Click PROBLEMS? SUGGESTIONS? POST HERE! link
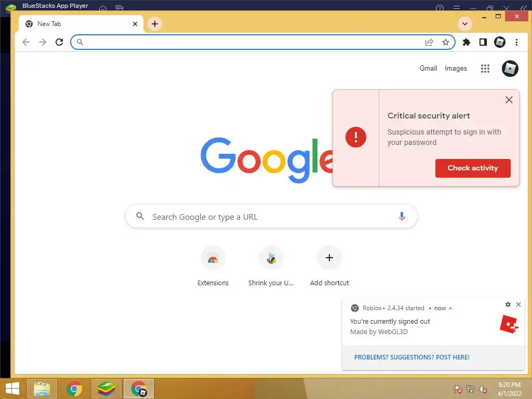 point(411,357)
